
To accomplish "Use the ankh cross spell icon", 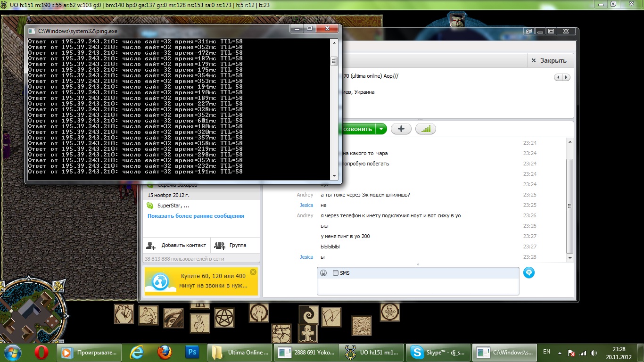I will (x=308, y=333).
